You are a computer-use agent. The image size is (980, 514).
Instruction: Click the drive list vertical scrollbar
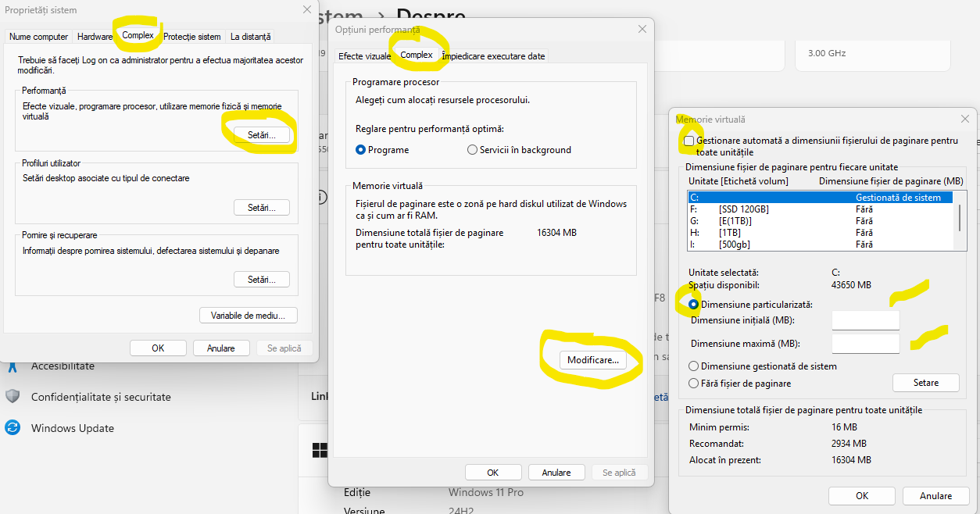[x=958, y=215]
